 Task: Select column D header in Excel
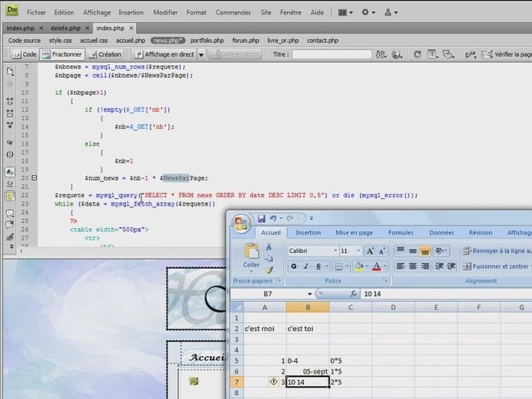(x=393, y=308)
